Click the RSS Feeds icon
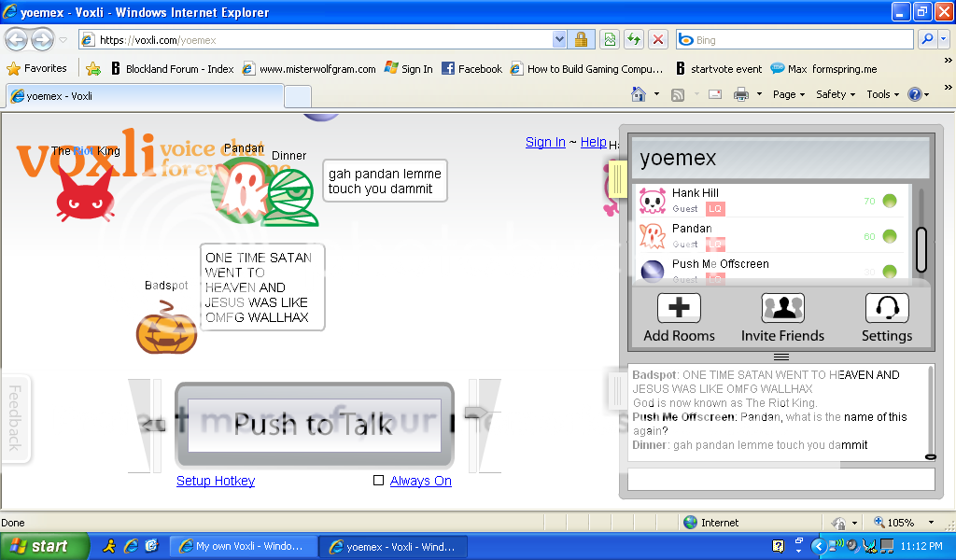Viewport: 956px width, 560px height. point(678,94)
